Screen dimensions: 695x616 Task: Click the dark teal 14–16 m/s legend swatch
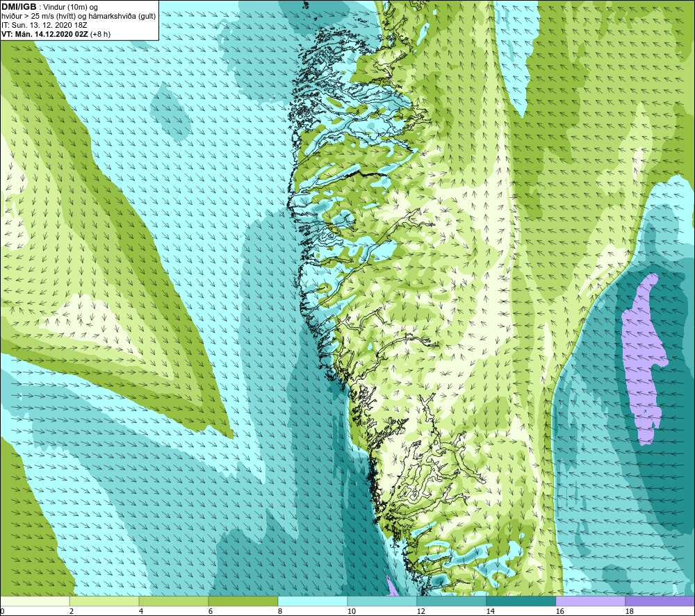pos(521,601)
